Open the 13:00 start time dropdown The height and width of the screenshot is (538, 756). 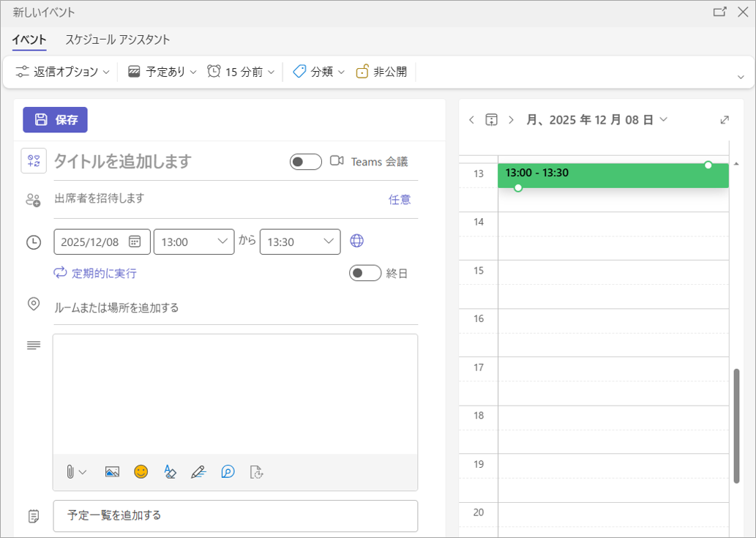tap(194, 242)
